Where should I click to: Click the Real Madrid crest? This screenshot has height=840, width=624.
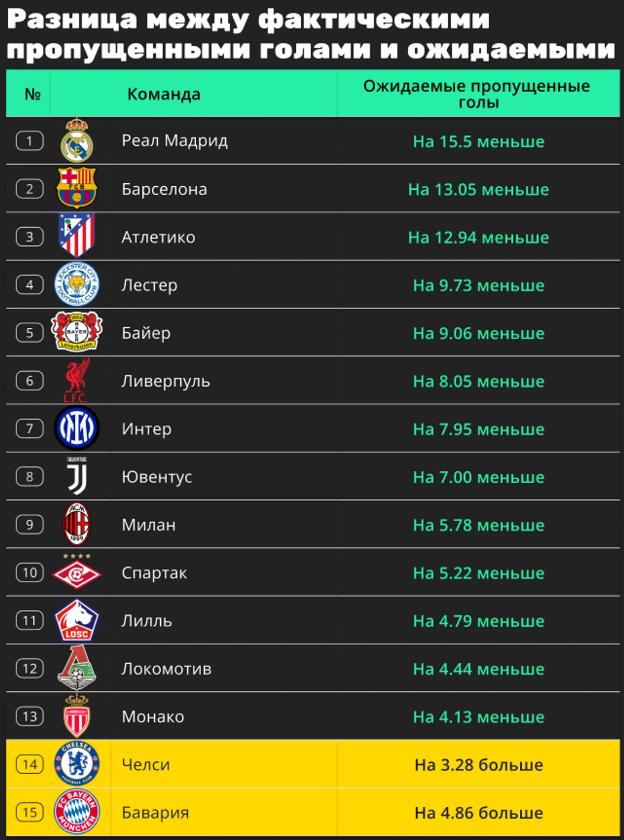tap(77, 141)
